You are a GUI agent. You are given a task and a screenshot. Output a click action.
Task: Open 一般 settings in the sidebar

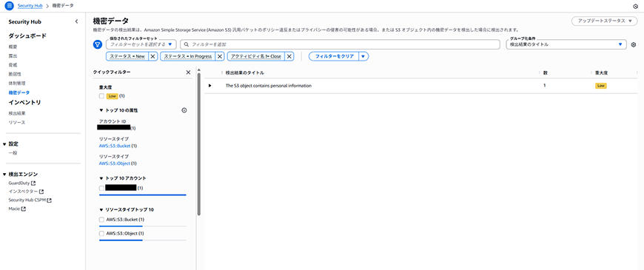tap(13, 152)
